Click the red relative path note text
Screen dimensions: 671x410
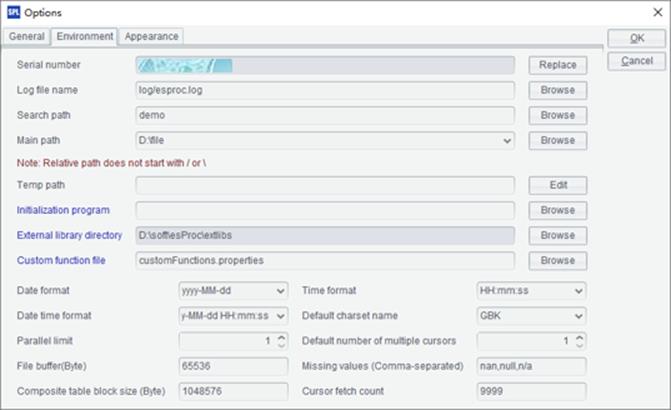pyautogui.click(x=111, y=163)
